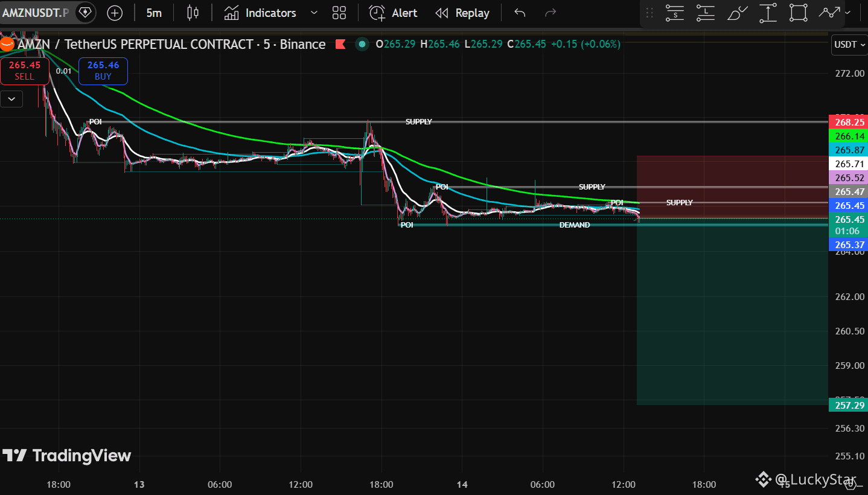The width and height of the screenshot is (868, 495).
Task: Expand the chevron next to Indicators
Action: [x=313, y=13]
